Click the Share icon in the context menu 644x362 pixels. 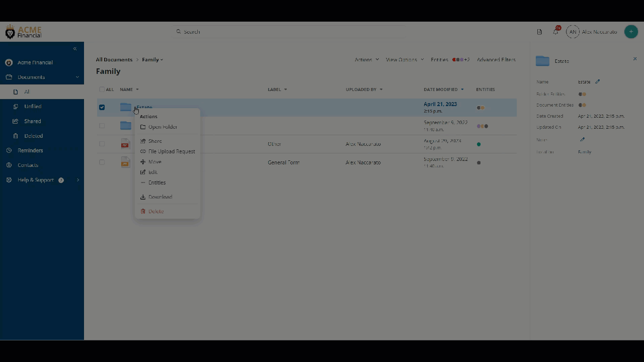[x=143, y=141]
